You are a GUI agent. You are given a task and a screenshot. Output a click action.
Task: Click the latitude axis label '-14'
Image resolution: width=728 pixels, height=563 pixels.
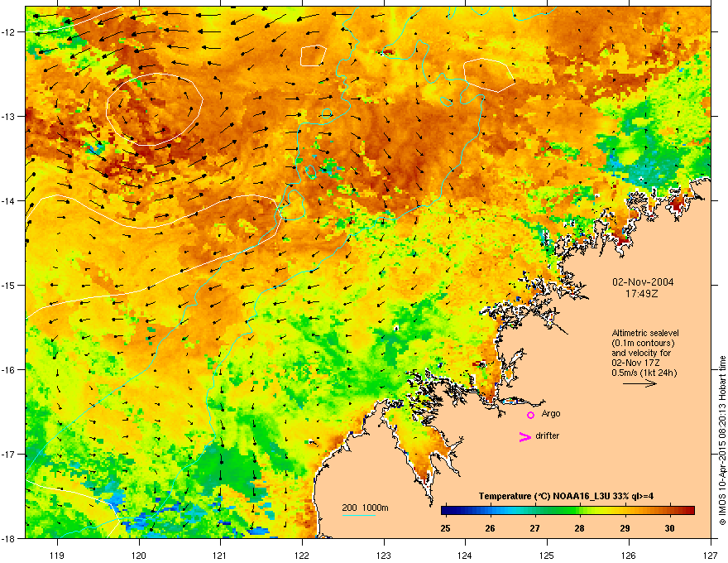coord(9,200)
